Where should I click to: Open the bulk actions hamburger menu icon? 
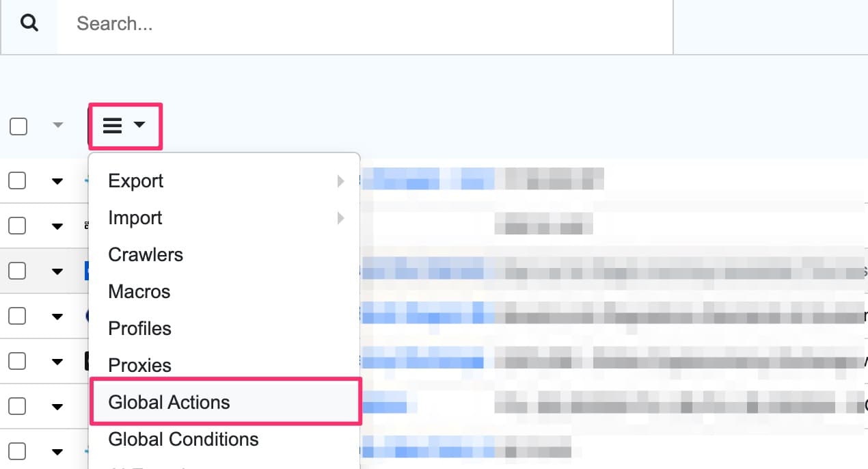pyautogui.click(x=112, y=125)
